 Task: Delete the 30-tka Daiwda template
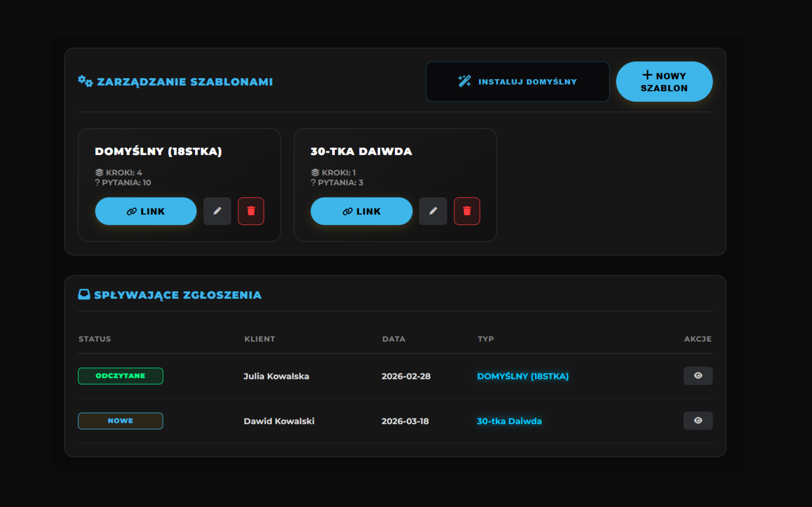[x=467, y=211]
